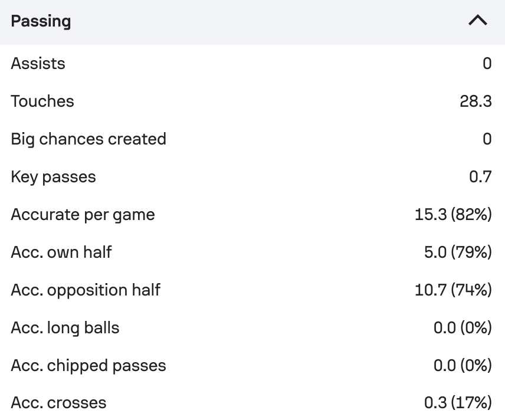
Task: Click the Key passes value 0.7
Action: click(480, 177)
